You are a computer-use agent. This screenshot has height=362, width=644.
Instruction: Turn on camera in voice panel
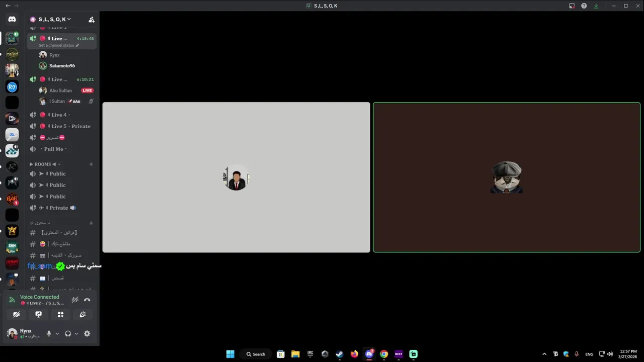coord(16,314)
